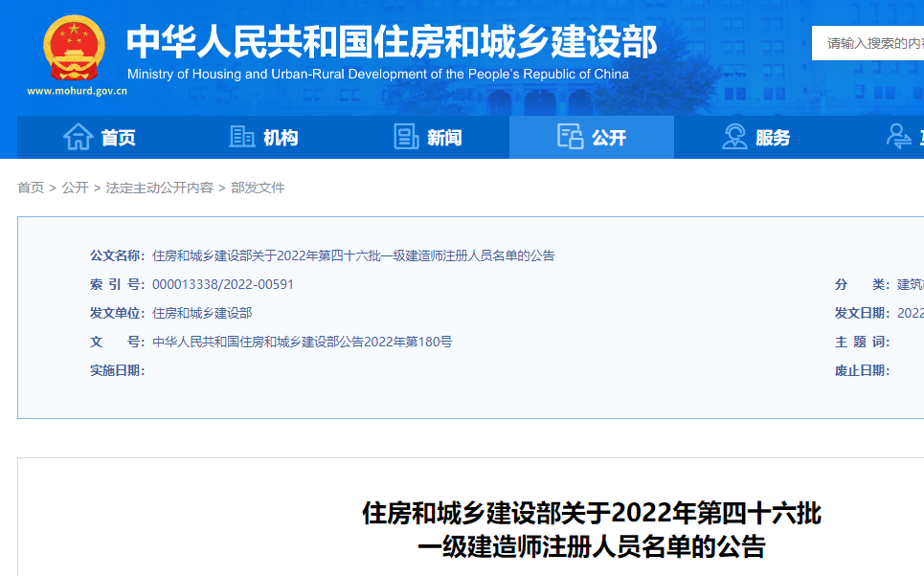
Task: Click 首页 in the breadcrumb
Action: click(x=31, y=188)
